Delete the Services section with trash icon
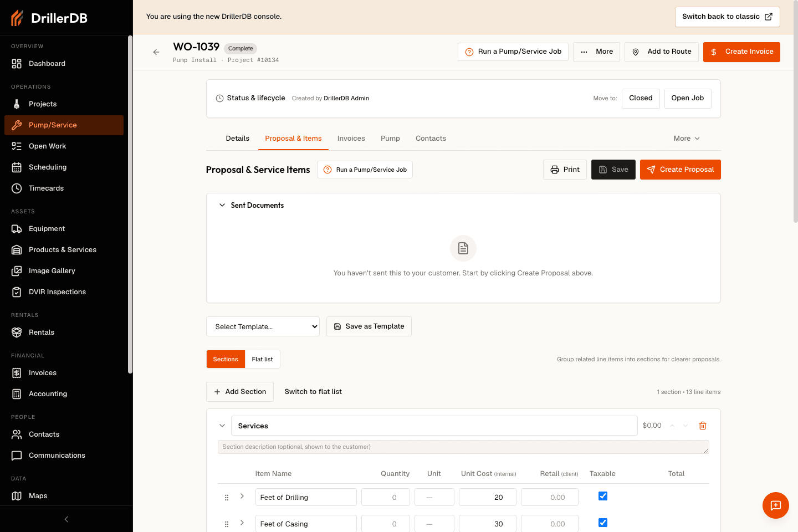Viewport: 798px width, 532px height. tap(703, 426)
